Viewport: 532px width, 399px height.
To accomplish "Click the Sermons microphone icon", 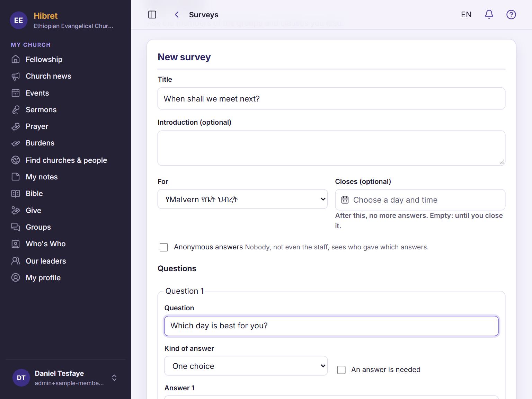I will [16, 109].
